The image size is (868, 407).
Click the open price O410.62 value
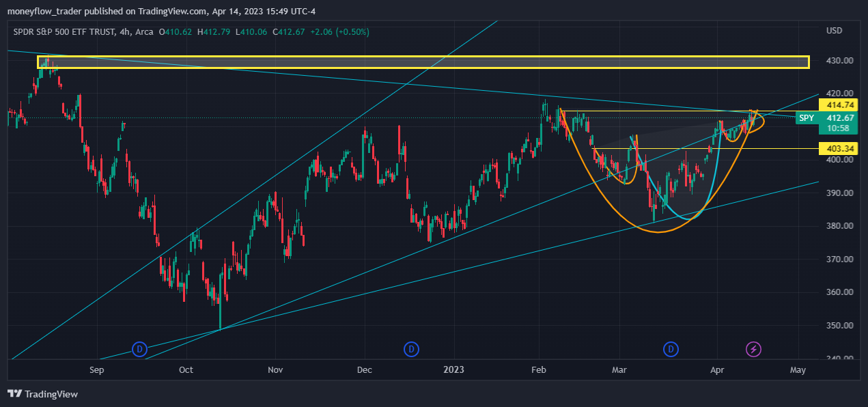(x=176, y=31)
